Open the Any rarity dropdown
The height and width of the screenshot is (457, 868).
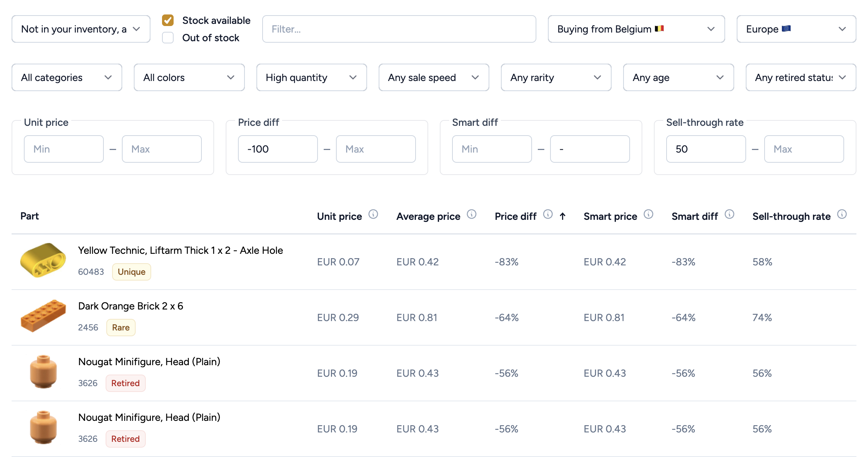coord(556,77)
